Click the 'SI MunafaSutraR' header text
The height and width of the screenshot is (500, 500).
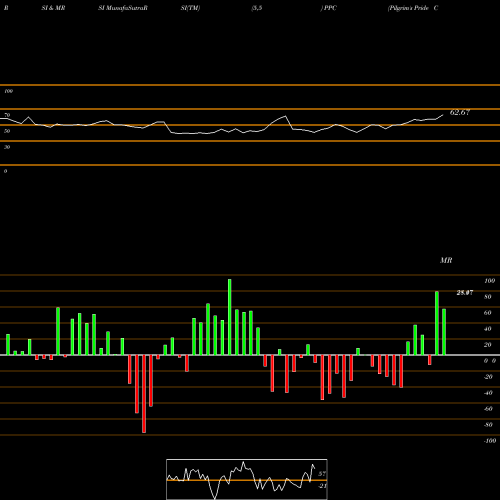coord(123,8)
